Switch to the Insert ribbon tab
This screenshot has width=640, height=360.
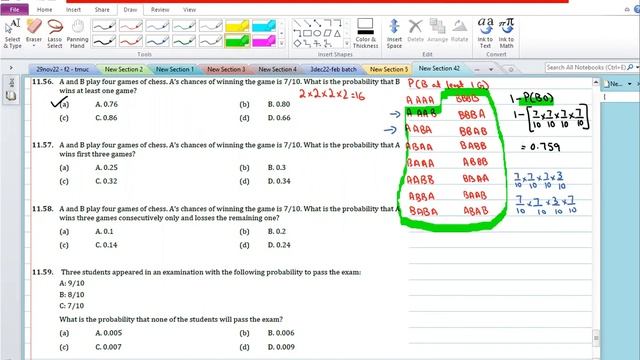pos(73,9)
